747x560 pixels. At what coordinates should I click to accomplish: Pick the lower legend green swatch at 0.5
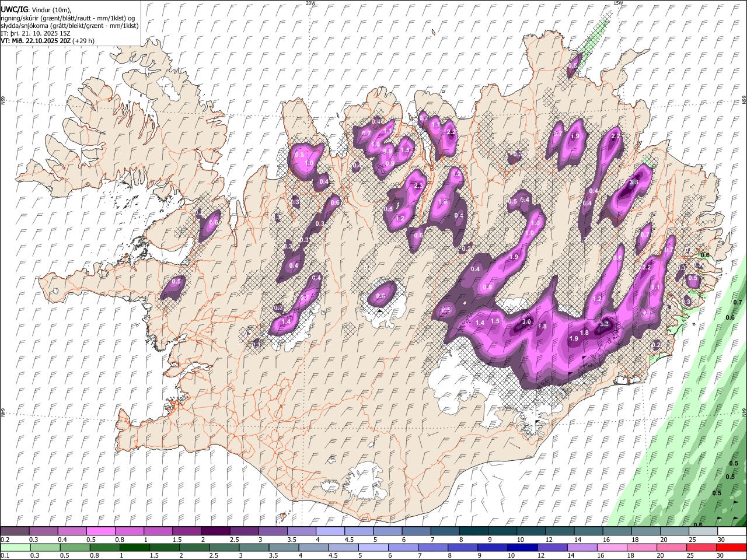(x=75, y=547)
